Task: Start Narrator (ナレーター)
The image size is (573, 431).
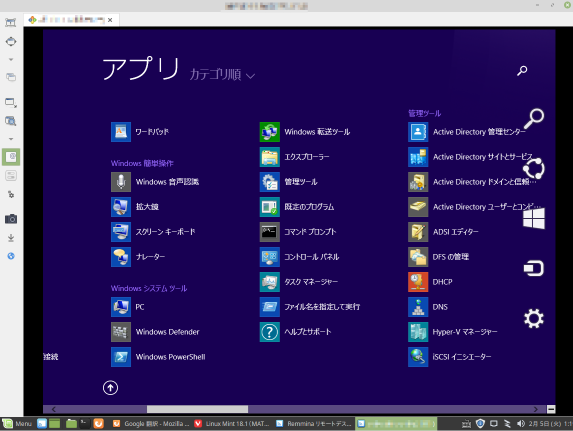Action: point(138,257)
